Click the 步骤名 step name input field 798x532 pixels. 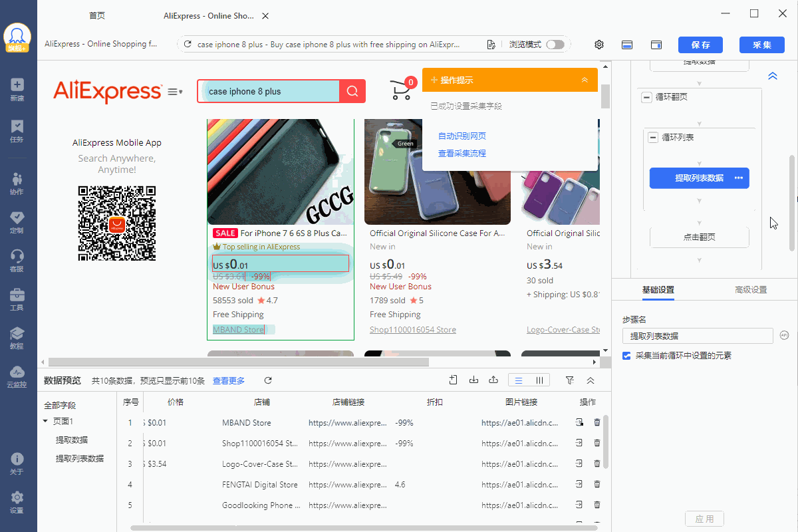pyautogui.click(x=698, y=336)
